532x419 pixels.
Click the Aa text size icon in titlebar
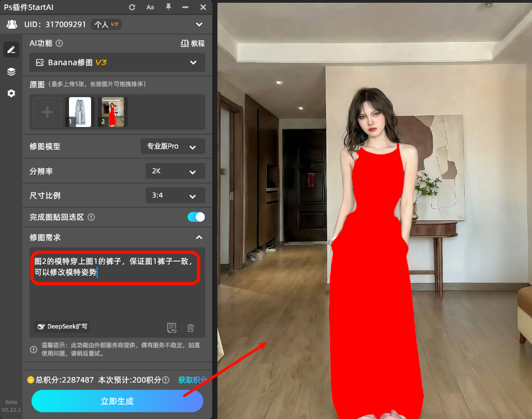click(x=151, y=7)
